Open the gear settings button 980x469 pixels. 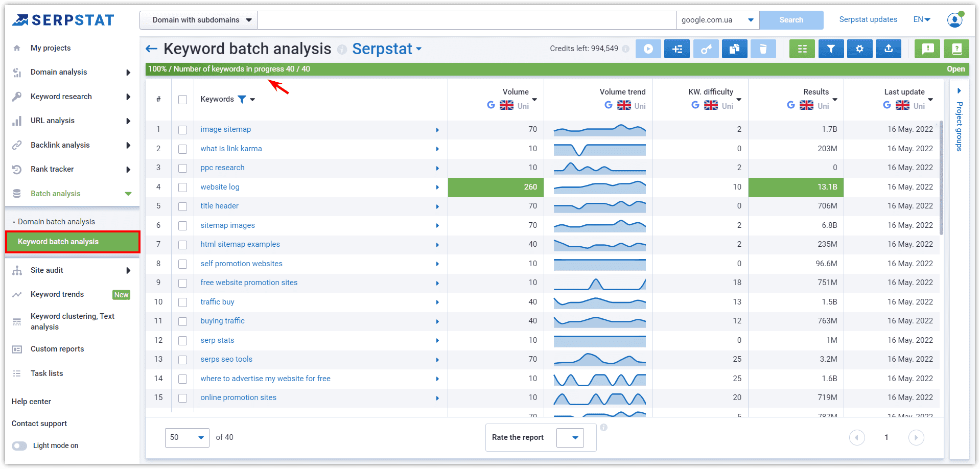coord(859,49)
